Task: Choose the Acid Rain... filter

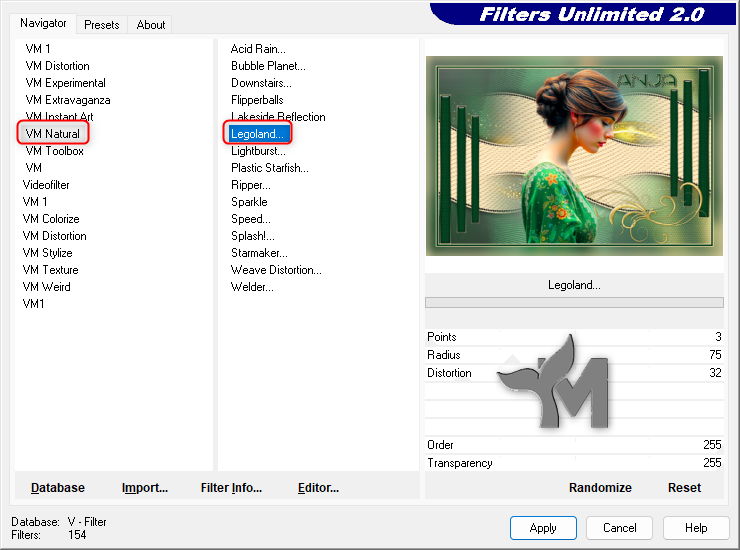Action: coord(258,49)
